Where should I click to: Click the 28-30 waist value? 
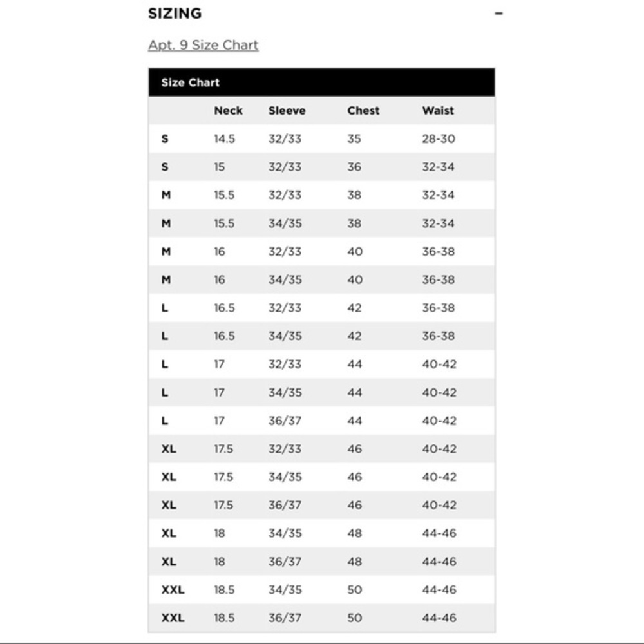tap(439, 139)
